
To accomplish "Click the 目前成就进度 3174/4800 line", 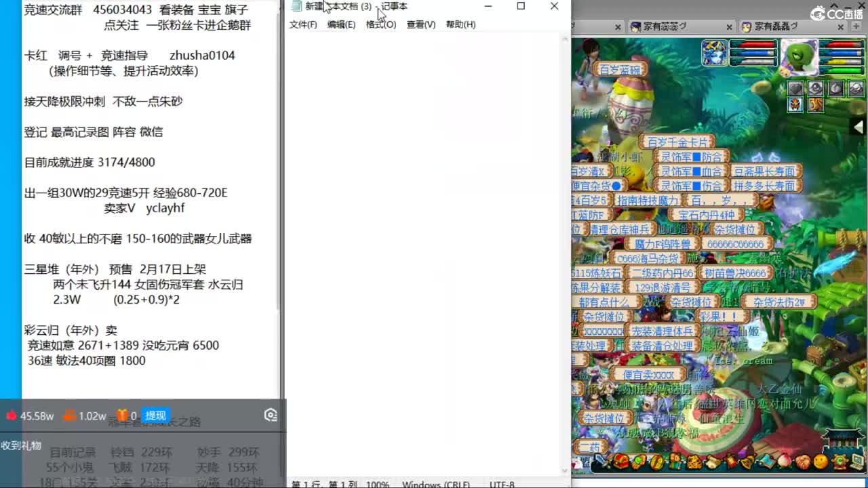I will click(x=90, y=163).
